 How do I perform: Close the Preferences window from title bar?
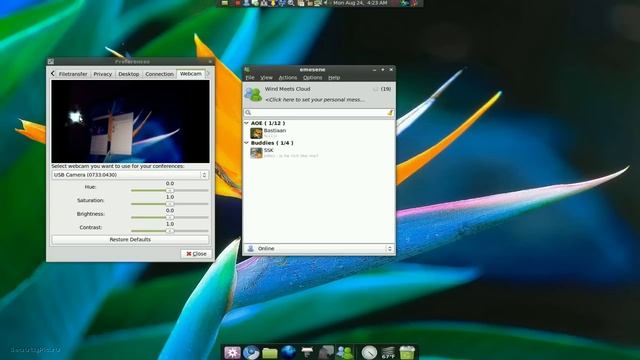(x=210, y=62)
